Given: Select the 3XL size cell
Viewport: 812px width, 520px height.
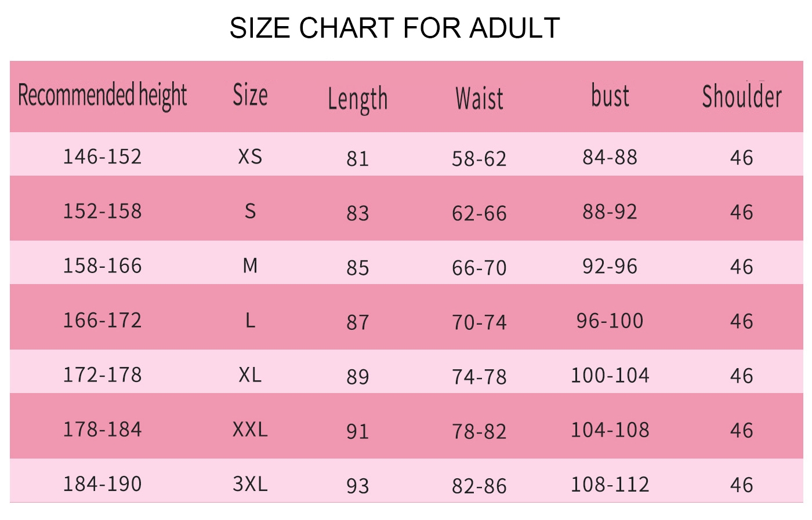Looking at the screenshot, I should tap(250, 483).
